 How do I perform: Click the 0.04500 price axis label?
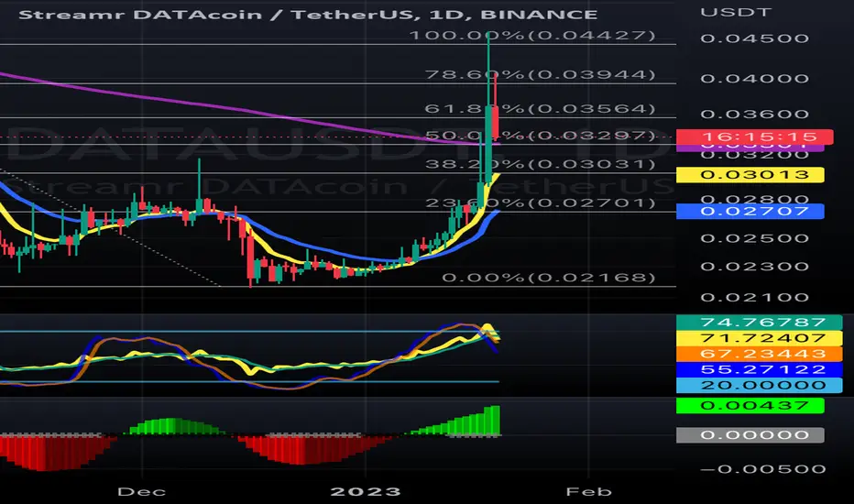click(x=754, y=38)
